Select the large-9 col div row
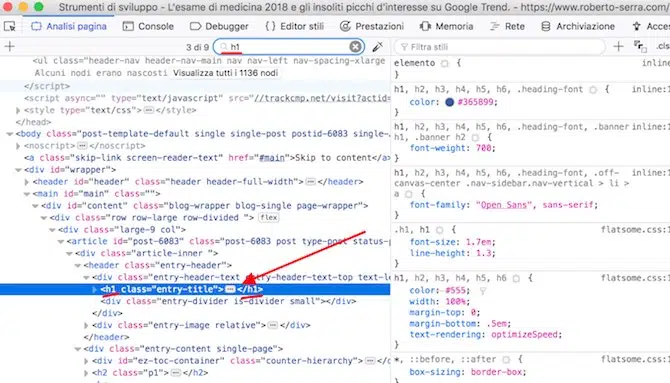Screen dimensions: 670x383 [195, 230]
